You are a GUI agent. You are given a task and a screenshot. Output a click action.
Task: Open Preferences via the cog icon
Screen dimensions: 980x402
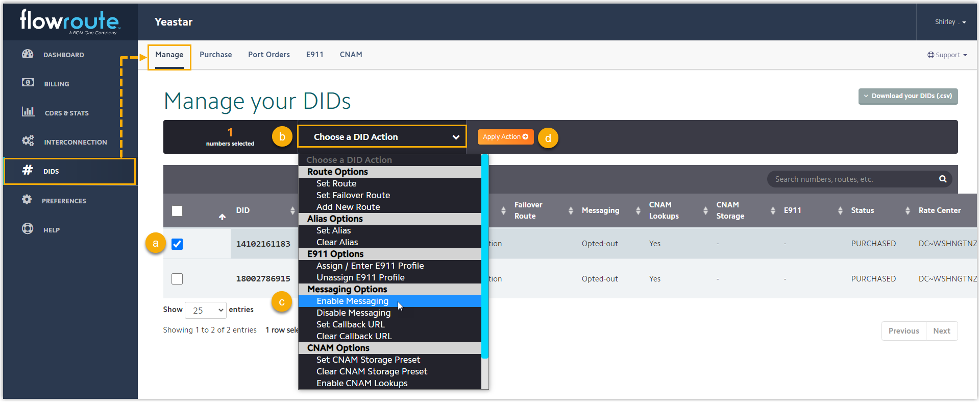(27, 200)
